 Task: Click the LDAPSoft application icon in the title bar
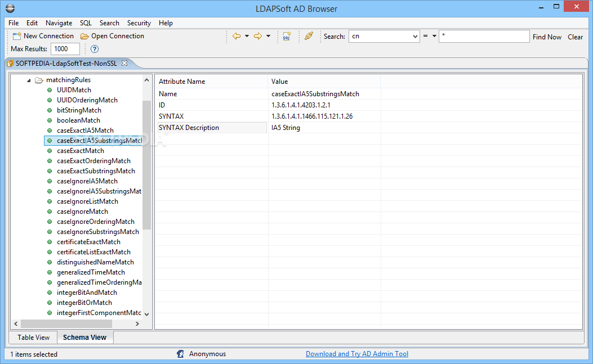click(10, 8)
